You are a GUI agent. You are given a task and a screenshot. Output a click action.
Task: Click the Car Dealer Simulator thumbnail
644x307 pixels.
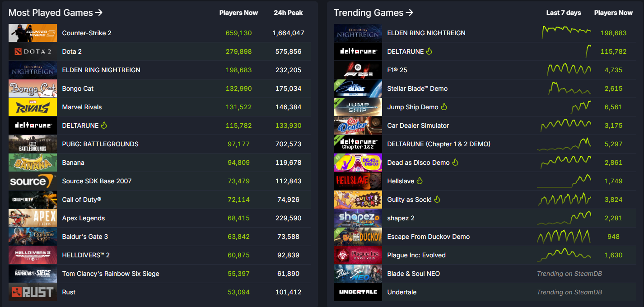click(358, 126)
